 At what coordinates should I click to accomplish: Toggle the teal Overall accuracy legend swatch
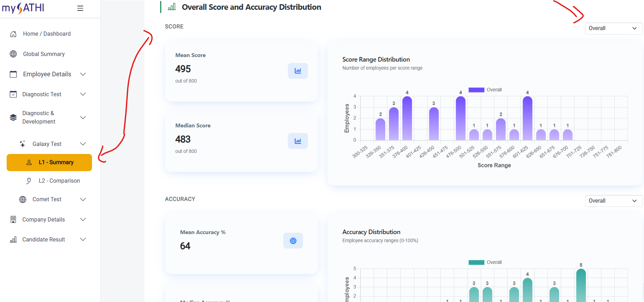[476, 262]
